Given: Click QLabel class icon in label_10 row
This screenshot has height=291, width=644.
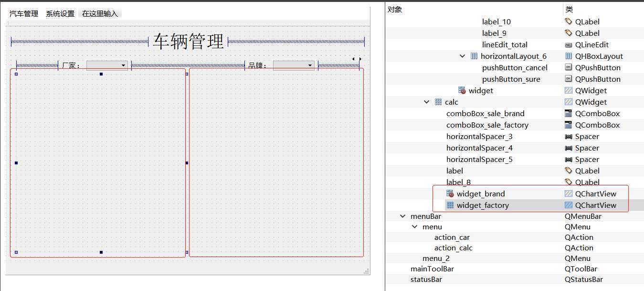Looking at the screenshot, I should click(568, 22).
